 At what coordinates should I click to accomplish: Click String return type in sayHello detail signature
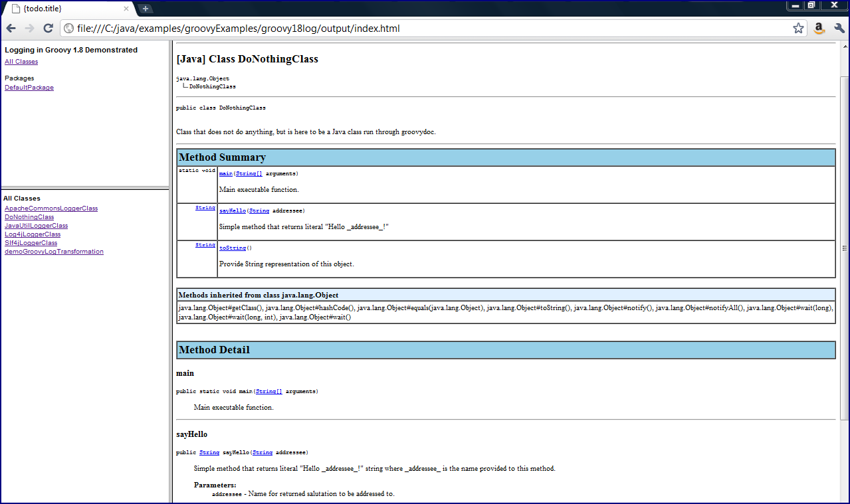coord(209,452)
